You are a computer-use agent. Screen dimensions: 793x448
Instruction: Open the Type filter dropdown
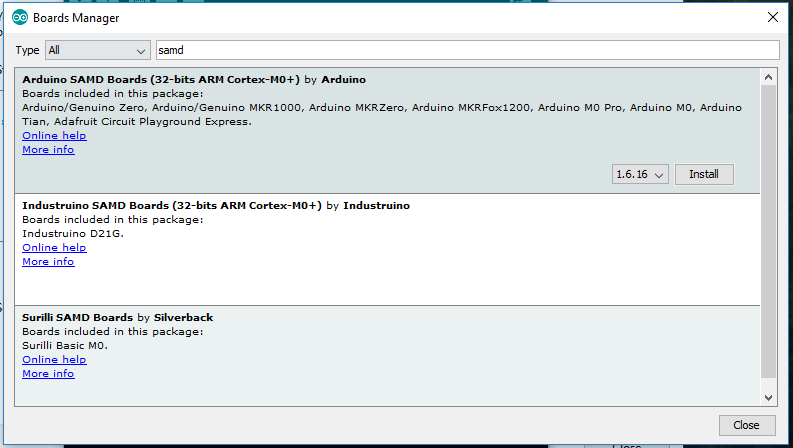98,50
